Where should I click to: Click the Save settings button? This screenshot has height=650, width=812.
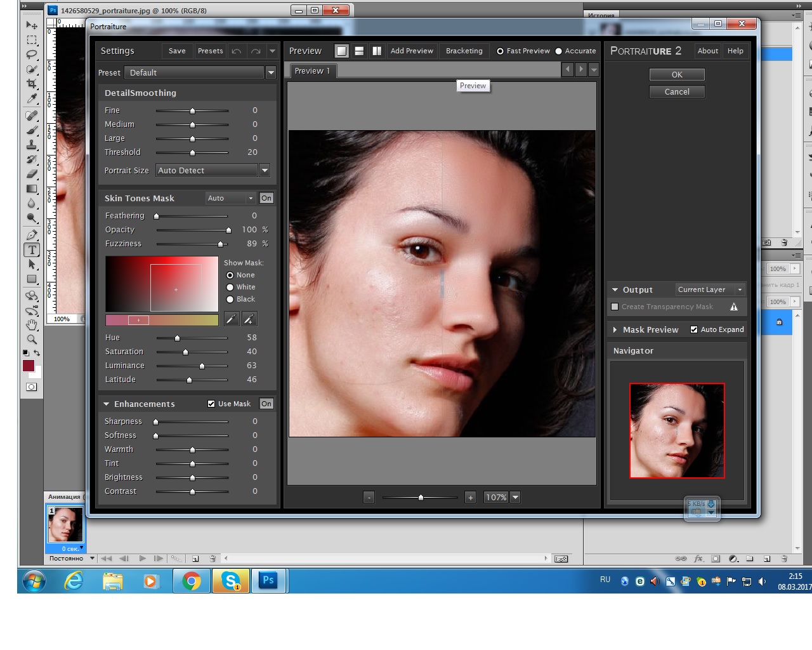coord(177,51)
